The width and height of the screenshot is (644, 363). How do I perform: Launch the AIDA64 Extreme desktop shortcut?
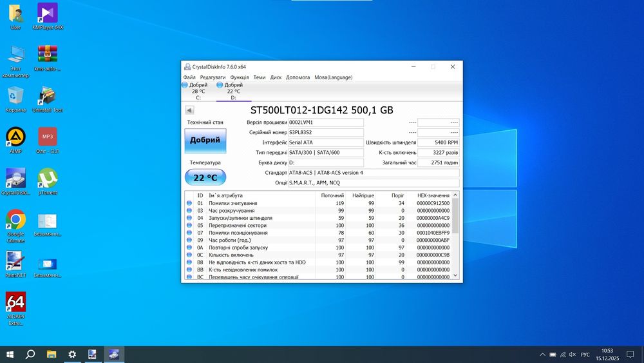(15, 309)
